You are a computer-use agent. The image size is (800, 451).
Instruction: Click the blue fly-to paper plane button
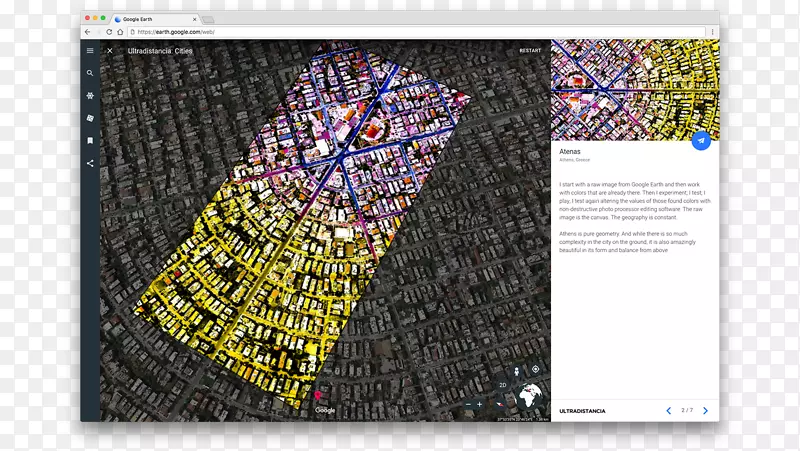tap(702, 141)
